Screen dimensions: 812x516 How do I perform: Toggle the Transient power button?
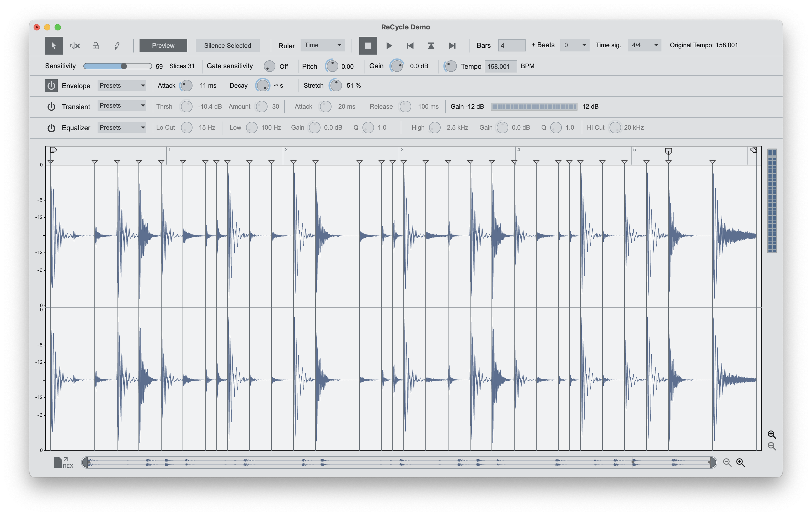(51, 107)
